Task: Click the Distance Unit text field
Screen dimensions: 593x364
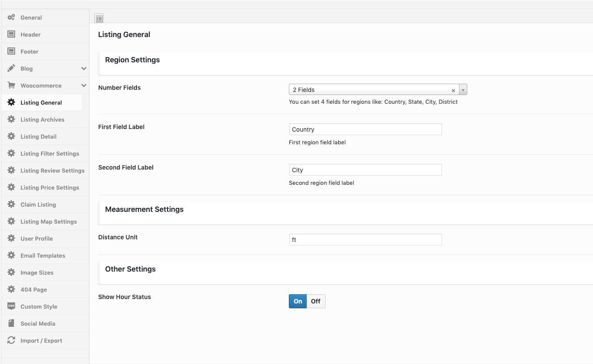Action: 365,240
